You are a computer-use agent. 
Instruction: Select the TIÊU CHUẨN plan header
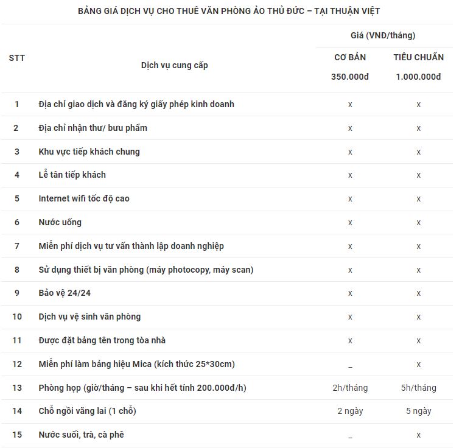tap(419, 57)
